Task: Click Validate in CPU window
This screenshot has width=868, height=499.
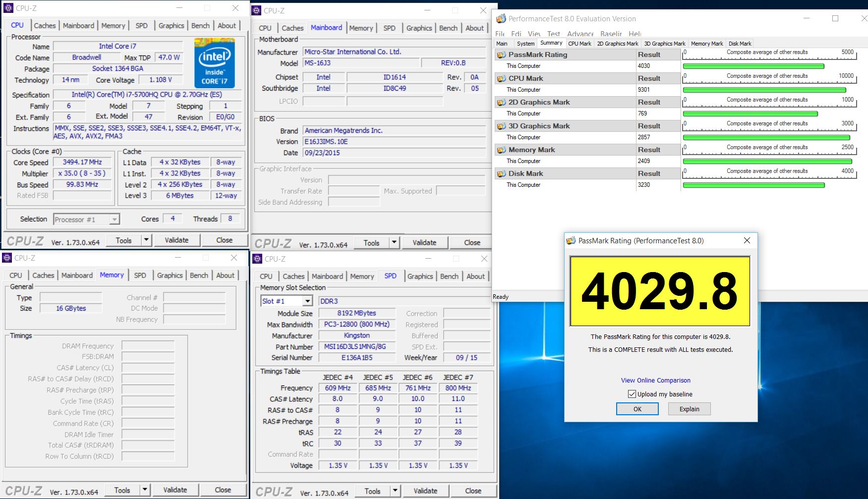Action: (x=176, y=240)
